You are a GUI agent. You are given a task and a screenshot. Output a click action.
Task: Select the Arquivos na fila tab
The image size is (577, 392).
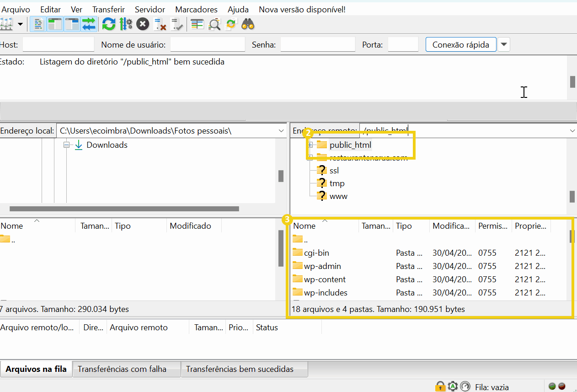point(36,369)
